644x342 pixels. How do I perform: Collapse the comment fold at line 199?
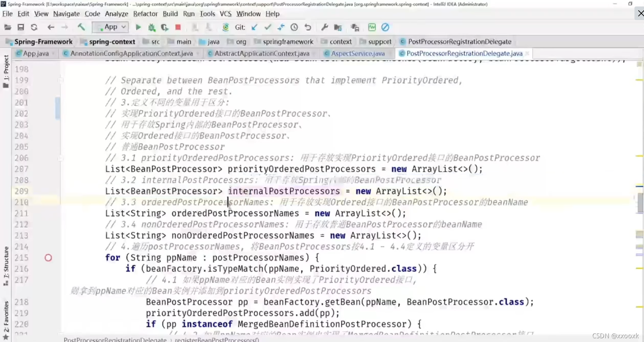[60, 80]
